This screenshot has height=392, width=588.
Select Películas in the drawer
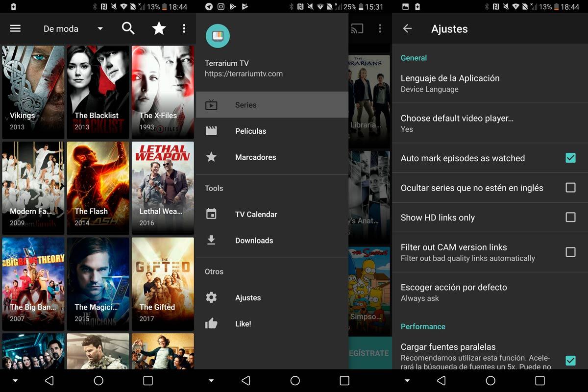[x=250, y=131]
